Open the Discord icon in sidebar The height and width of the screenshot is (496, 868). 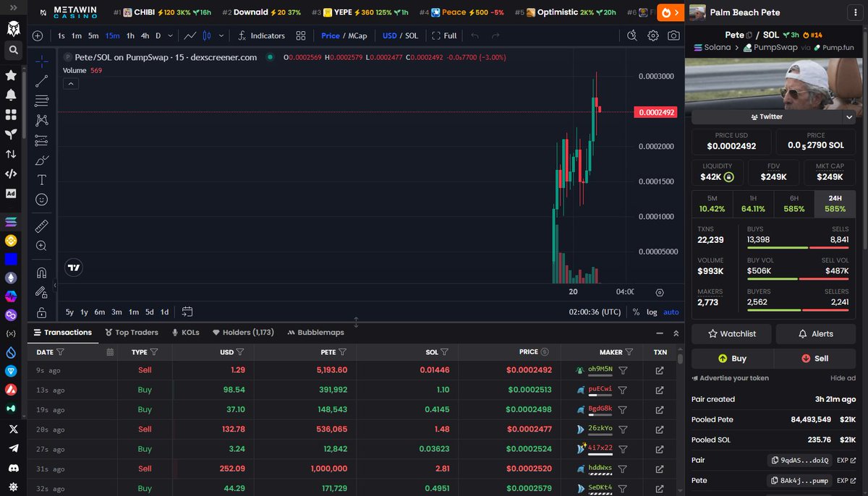pos(12,468)
